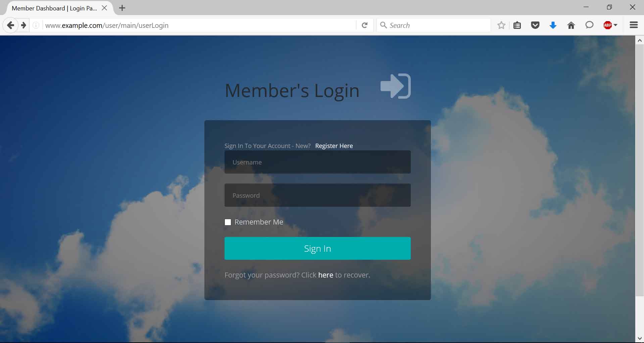Close the Member Dashboard tab
644x343 pixels.
coord(104,8)
